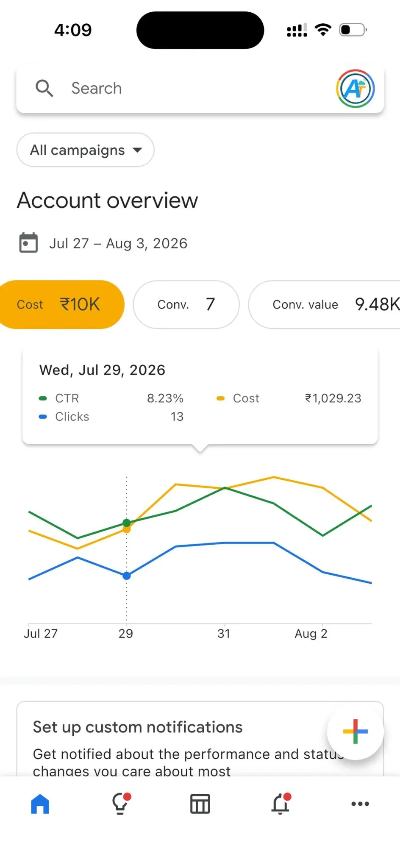Tap the multicolor plus create button
The height and width of the screenshot is (868, 400).
(x=355, y=731)
